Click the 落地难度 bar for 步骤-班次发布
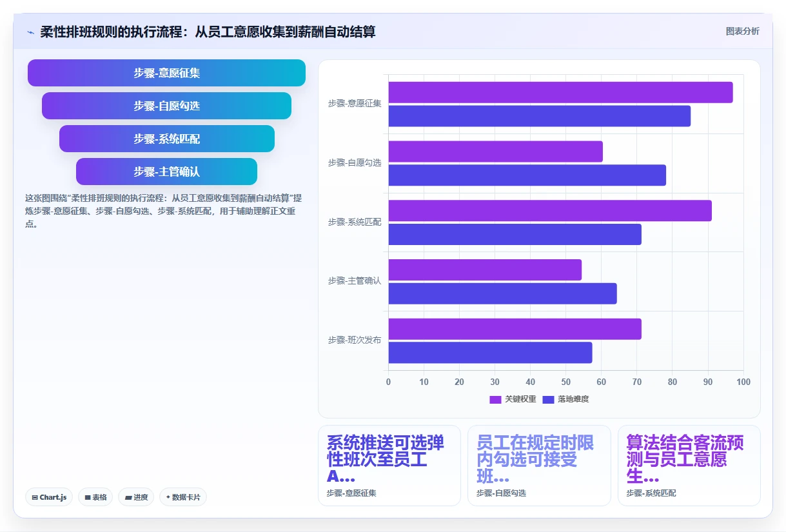Screen dimensions: 786x532 [490, 353]
